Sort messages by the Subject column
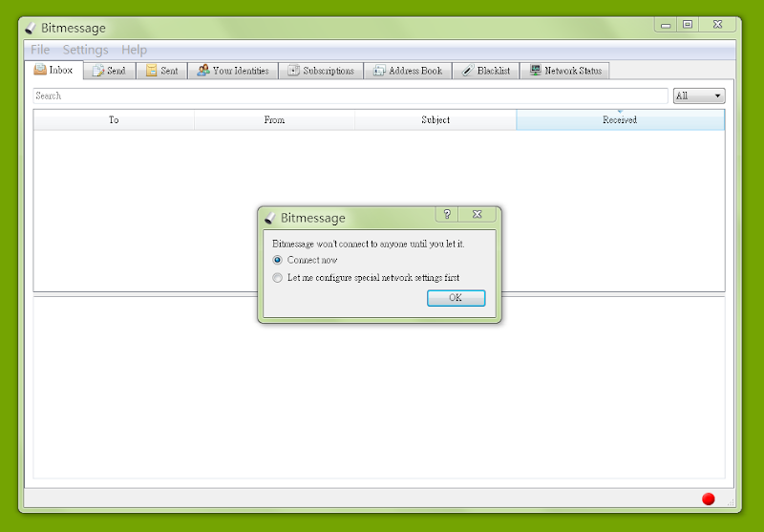Viewport: 764px width, 532px height. point(435,119)
